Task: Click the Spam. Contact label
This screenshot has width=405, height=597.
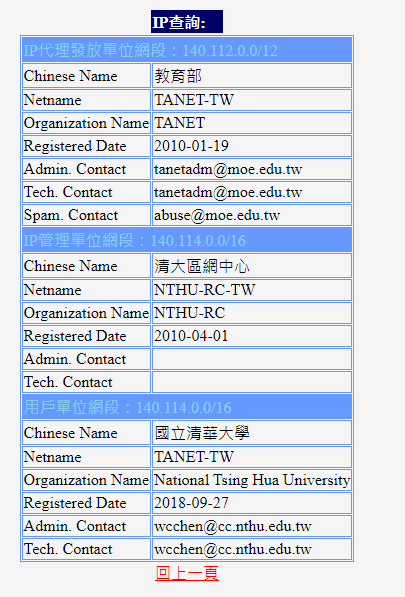Action: point(71,215)
